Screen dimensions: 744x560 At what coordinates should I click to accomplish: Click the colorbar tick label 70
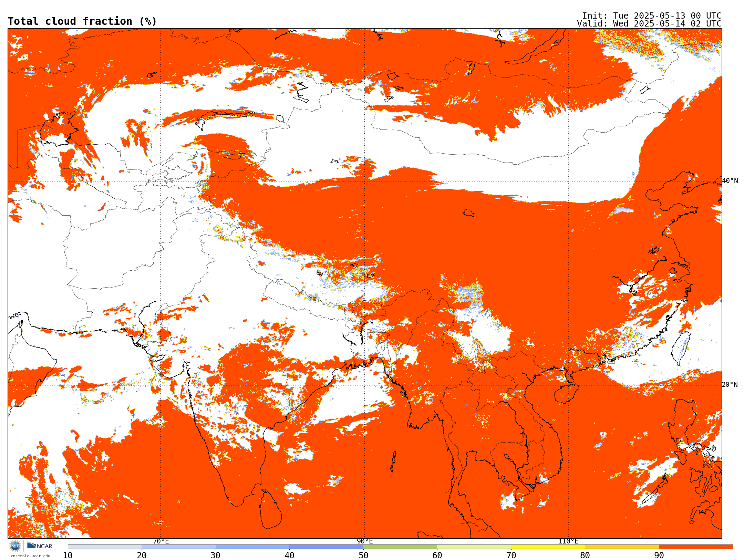(511, 556)
